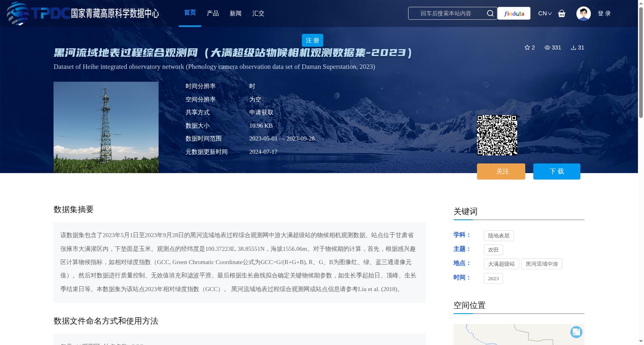Click the 空间位置 section heading
This screenshot has height=345, width=644.
pos(469,305)
